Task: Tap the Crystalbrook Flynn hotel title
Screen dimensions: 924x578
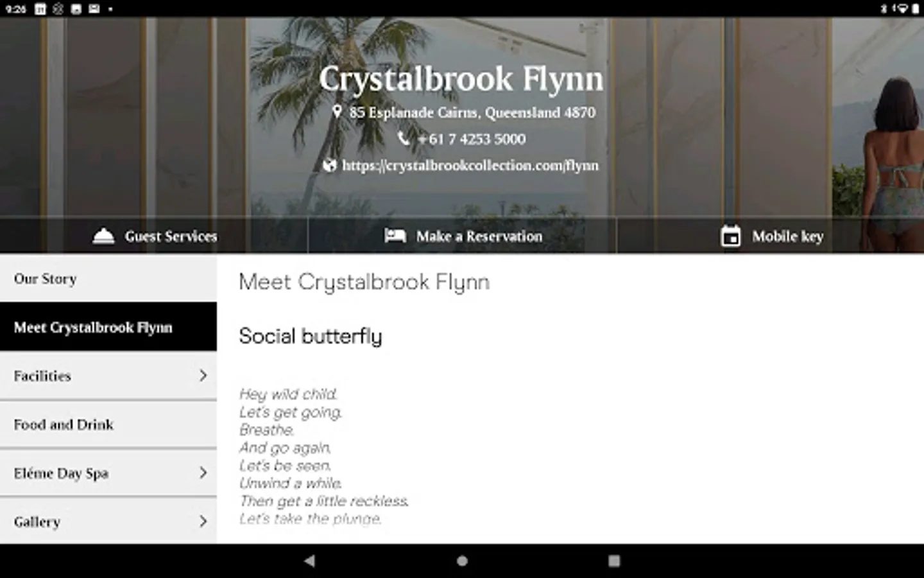Action: pyautogui.click(x=461, y=79)
